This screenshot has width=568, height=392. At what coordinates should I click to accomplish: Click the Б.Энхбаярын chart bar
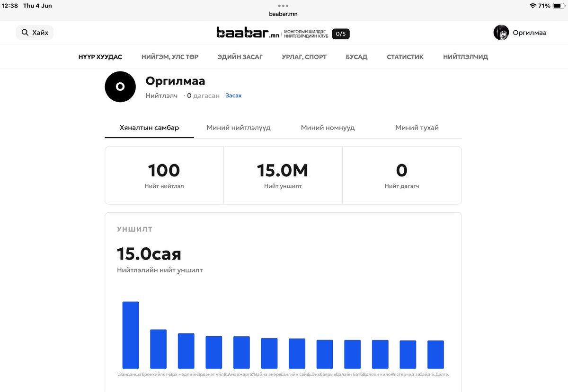pyautogui.click(x=325, y=354)
